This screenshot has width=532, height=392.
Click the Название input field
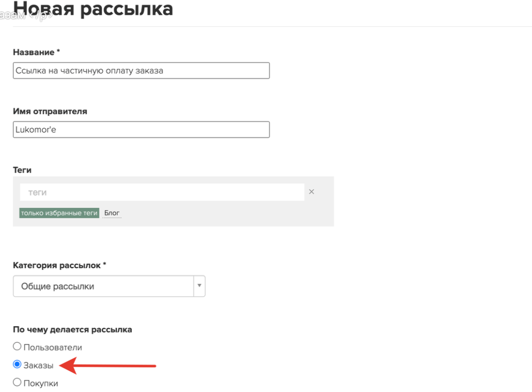141,71
